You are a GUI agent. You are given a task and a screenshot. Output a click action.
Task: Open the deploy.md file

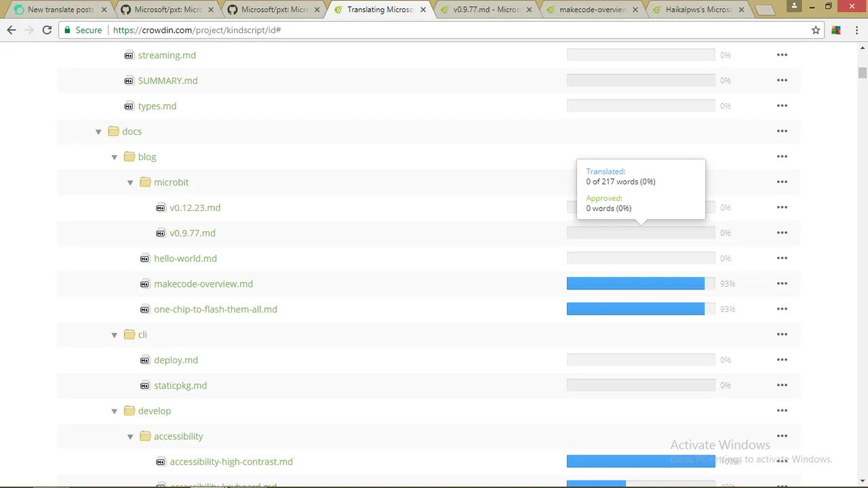pyautogui.click(x=176, y=360)
